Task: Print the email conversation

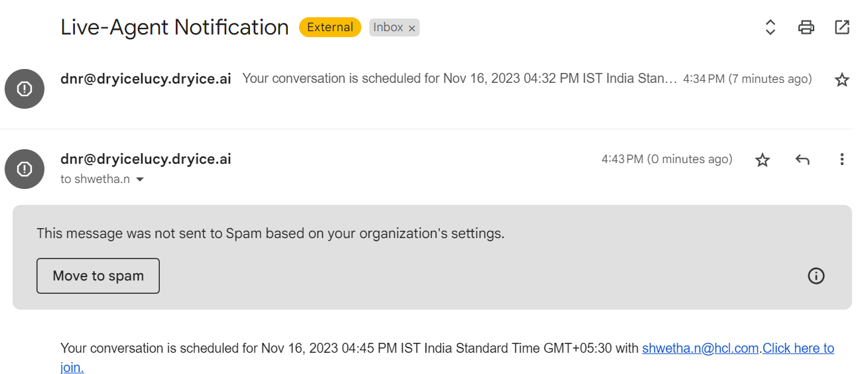Action: point(806,27)
